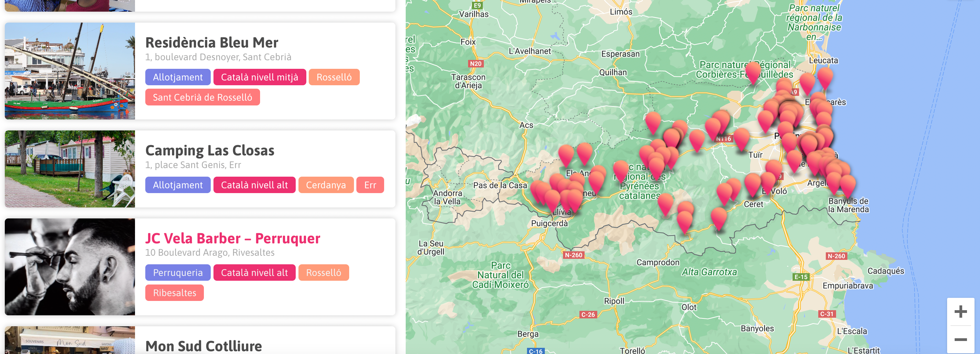Select the Ribesaltes tag

(x=174, y=293)
